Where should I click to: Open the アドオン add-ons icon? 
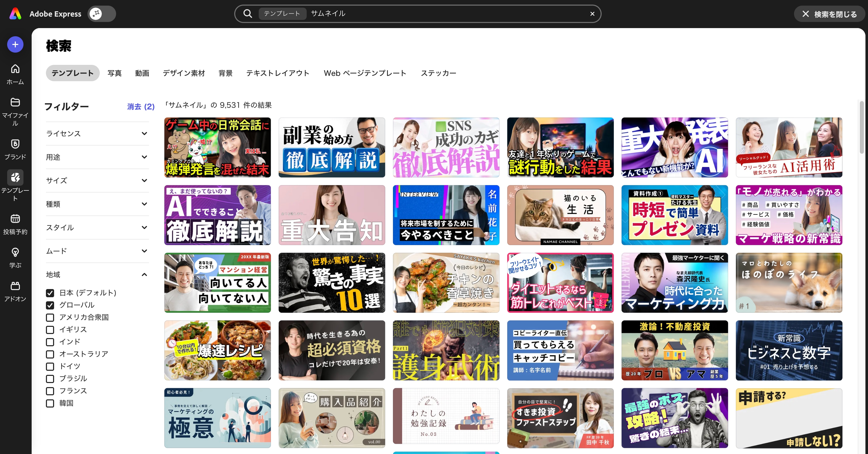click(15, 286)
